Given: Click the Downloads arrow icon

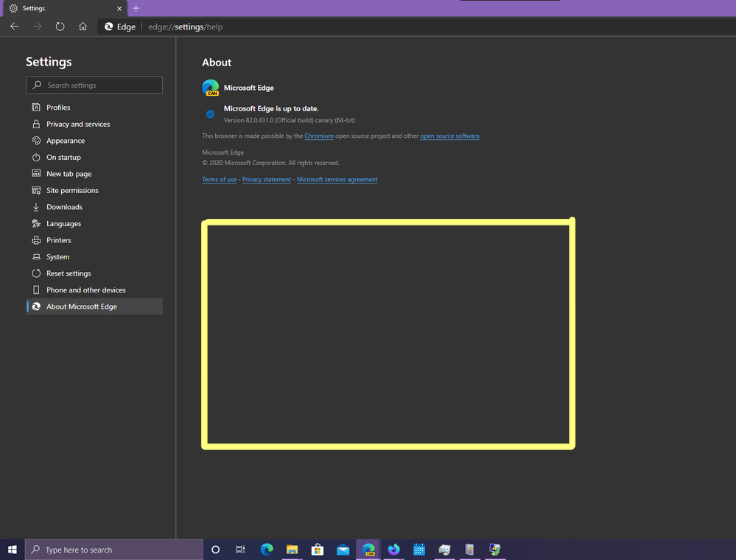Looking at the screenshot, I should pos(36,207).
